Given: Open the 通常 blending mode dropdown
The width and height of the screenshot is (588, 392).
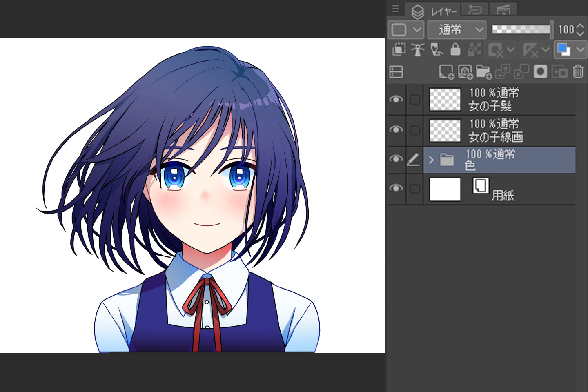Looking at the screenshot, I should (x=457, y=29).
